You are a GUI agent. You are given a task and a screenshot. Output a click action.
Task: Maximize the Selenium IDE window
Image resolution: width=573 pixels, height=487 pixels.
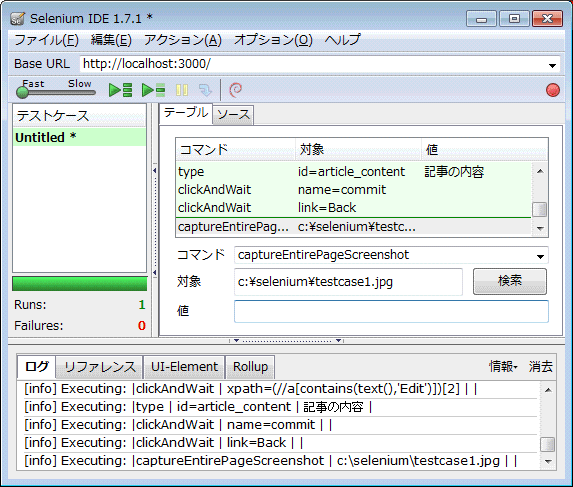tap(514, 19)
